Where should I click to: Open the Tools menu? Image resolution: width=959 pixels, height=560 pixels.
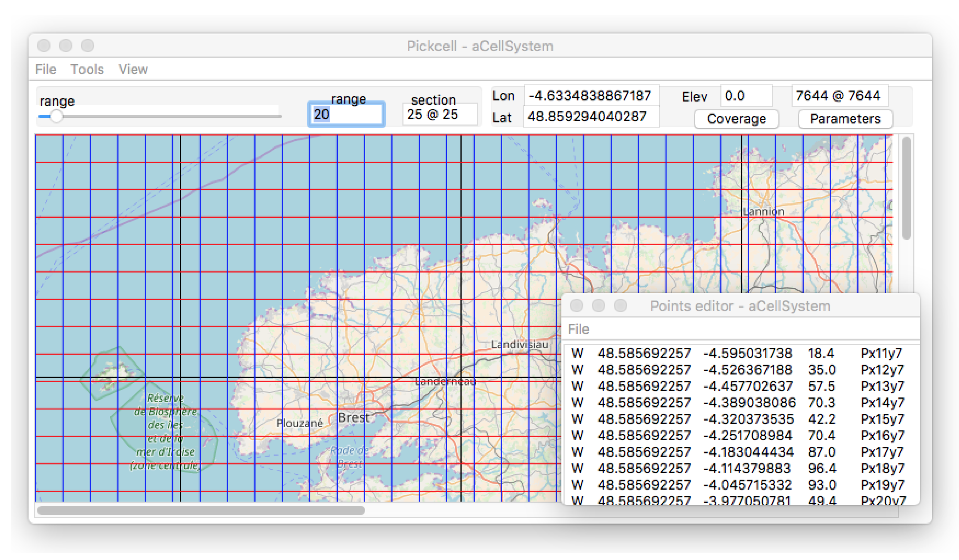87,69
